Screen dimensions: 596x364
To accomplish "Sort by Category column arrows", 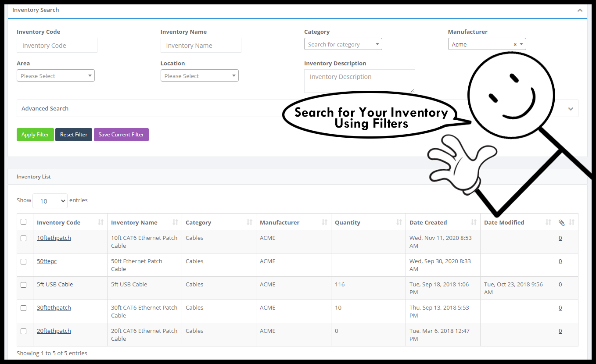I will point(249,222).
